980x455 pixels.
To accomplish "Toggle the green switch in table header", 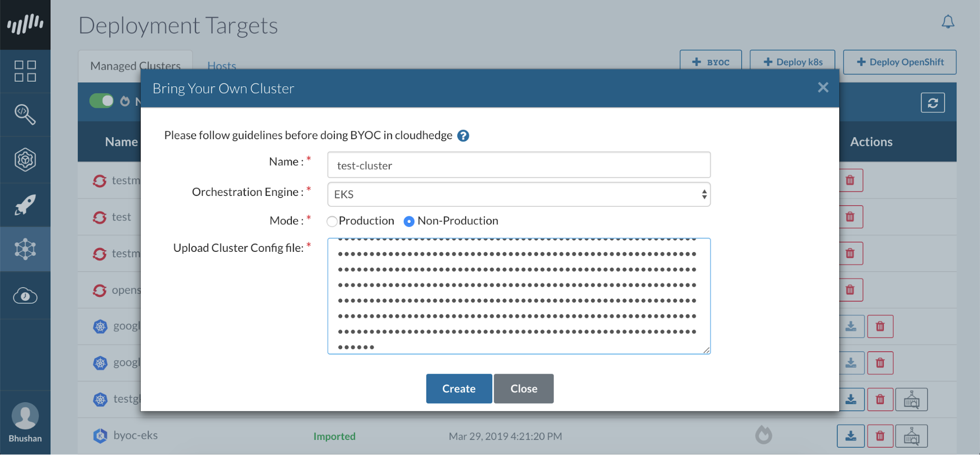I will coord(101,101).
